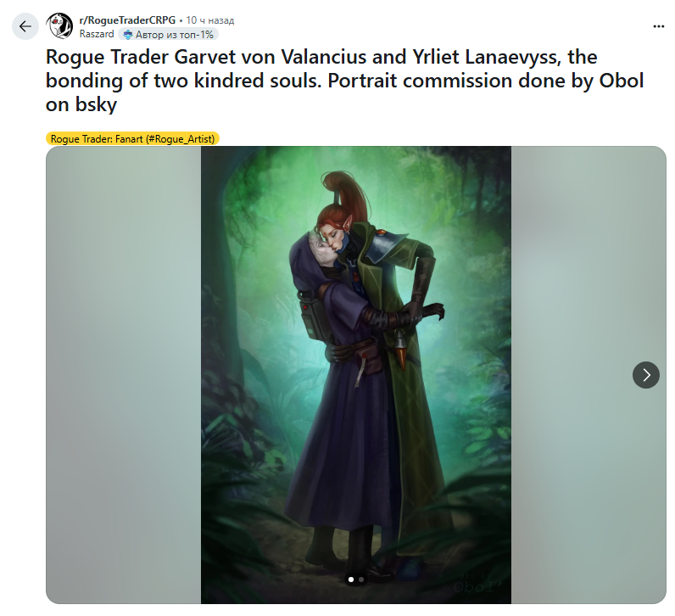Open the three-dot post options menu
This screenshot has height=616, width=675.
click(658, 26)
